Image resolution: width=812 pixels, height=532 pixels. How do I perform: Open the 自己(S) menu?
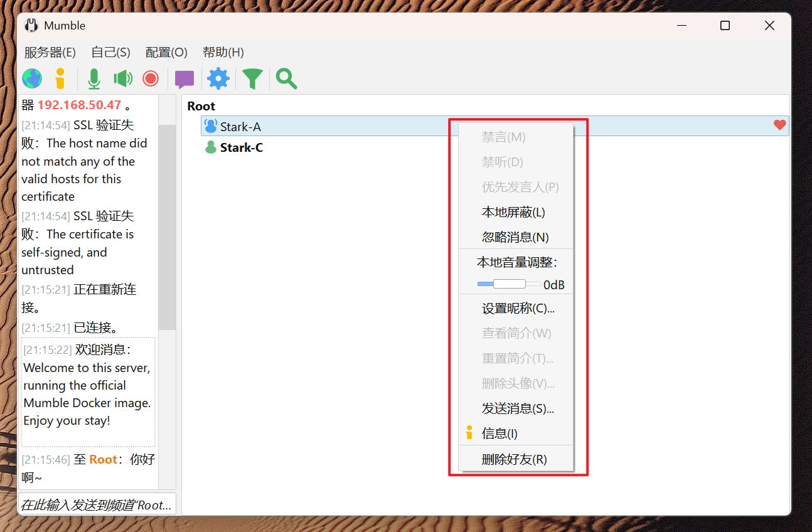[x=110, y=52]
